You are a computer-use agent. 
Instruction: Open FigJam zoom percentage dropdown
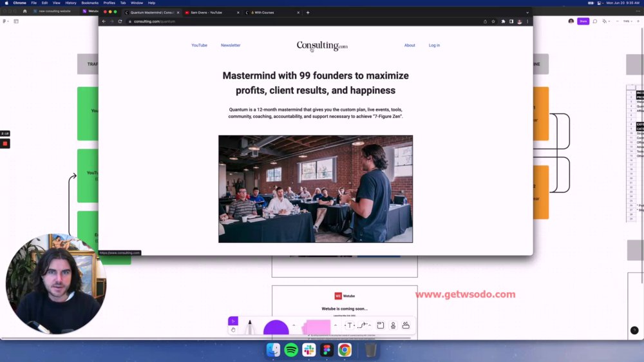pyautogui.click(x=627, y=21)
